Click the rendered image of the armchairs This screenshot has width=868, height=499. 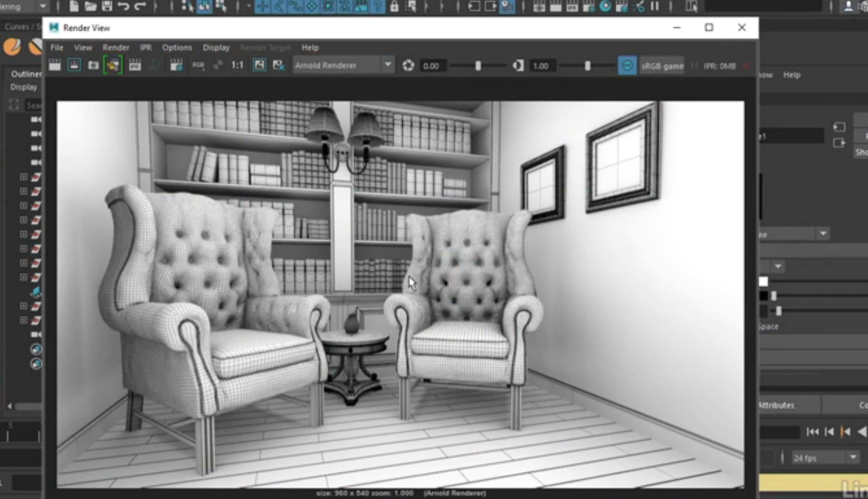[400, 294]
